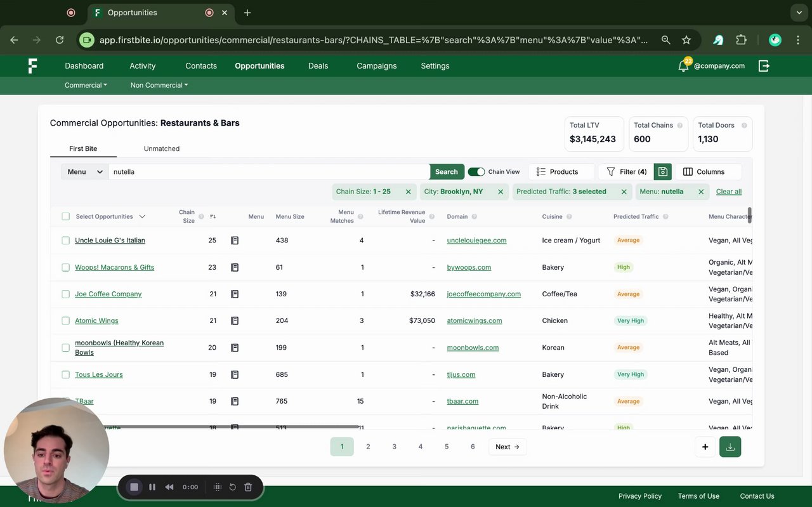812x507 pixels.
Task: Click the plus add button
Action: tap(705, 447)
